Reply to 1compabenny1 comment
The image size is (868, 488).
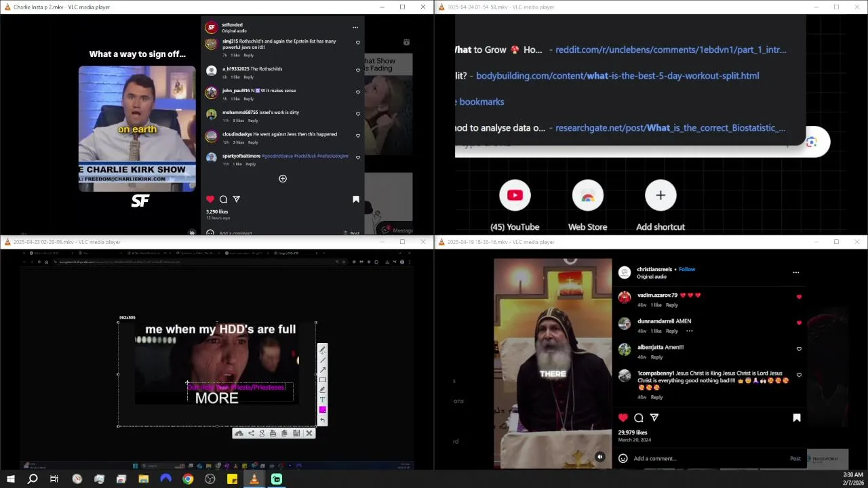pos(656,397)
